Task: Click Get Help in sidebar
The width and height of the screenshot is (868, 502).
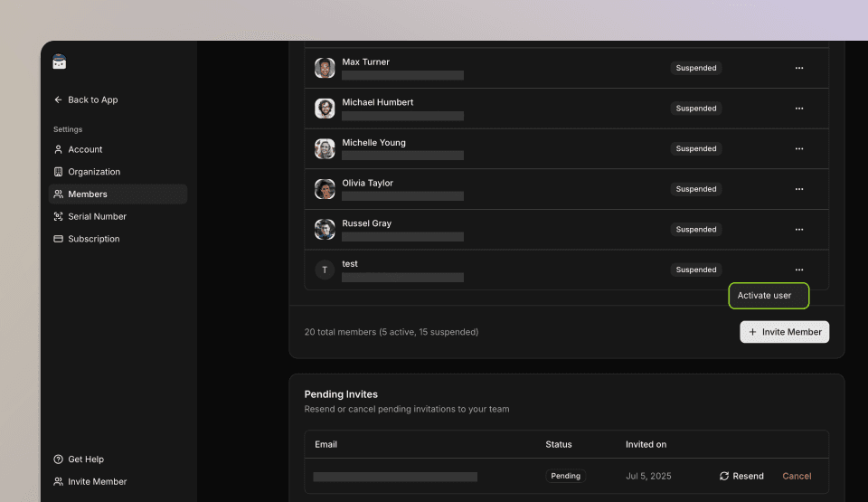Action: pos(85,459)
